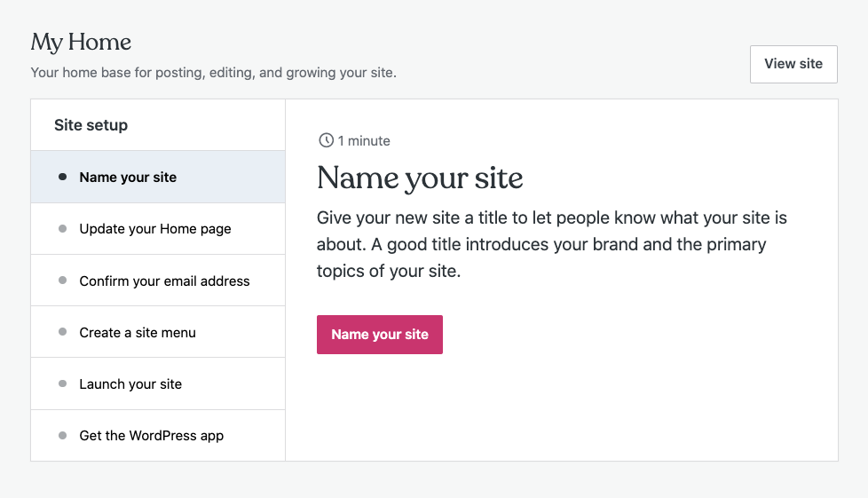
Task: Click the "1 minute" time estimate label
Action: point(364,141)
